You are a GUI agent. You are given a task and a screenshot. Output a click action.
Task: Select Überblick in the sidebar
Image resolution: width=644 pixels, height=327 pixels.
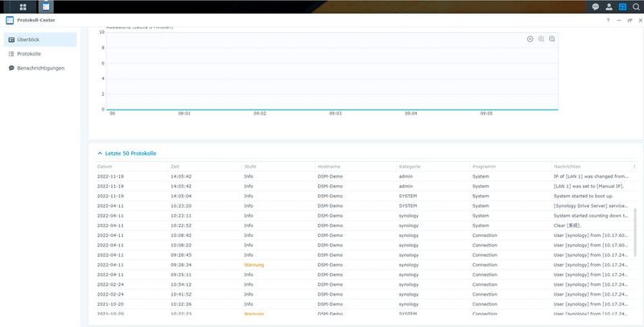(x=40, y=39)
